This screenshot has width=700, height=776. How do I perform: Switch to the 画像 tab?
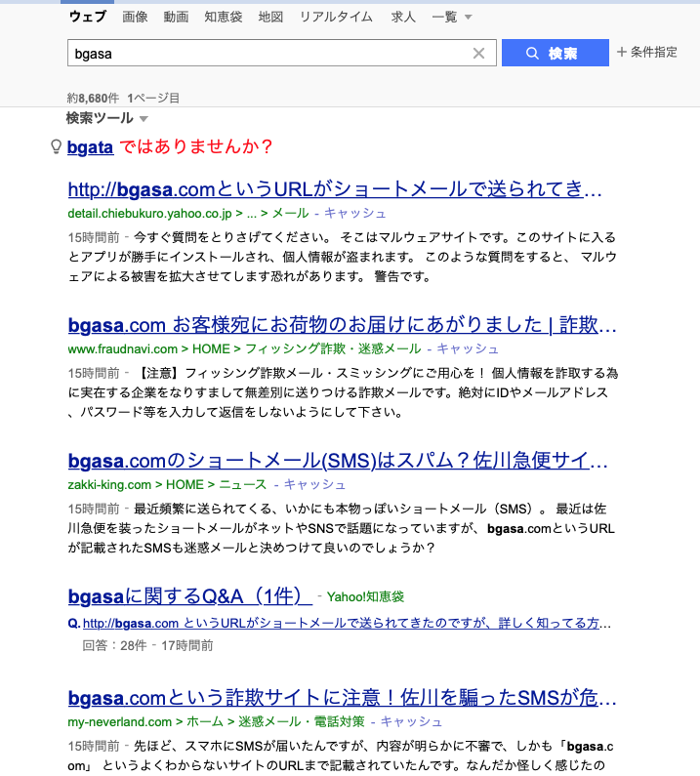135,17
